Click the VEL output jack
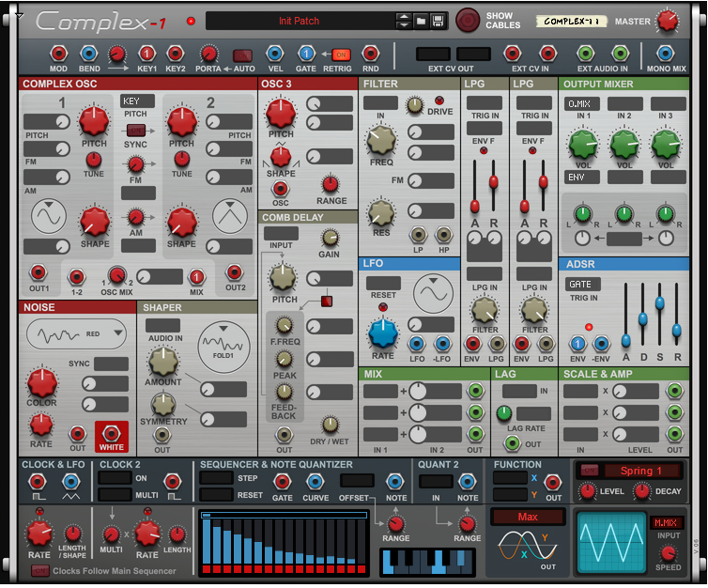The width and height of the screenshot is (708, 588). [275, 54]
